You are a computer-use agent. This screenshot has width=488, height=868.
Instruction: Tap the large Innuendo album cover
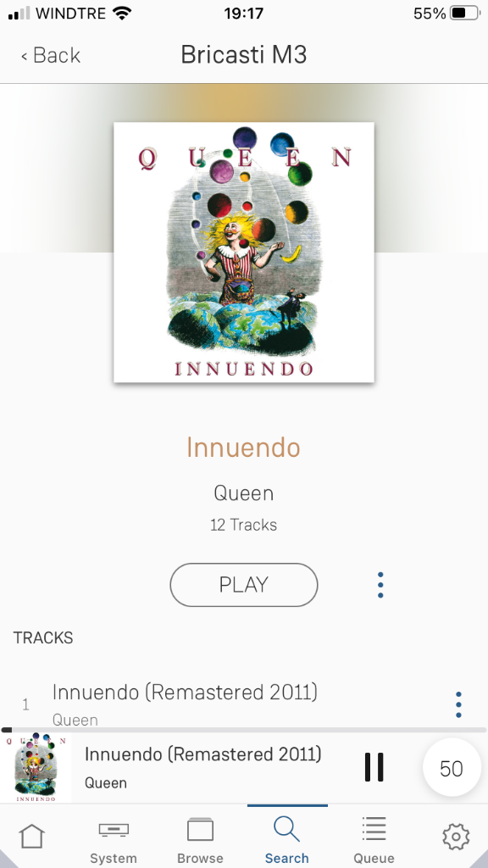click(244, 253)
